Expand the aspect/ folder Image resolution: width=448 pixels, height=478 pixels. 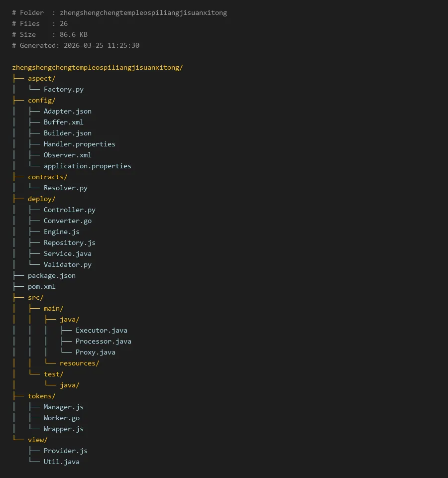tap(41, 78)
